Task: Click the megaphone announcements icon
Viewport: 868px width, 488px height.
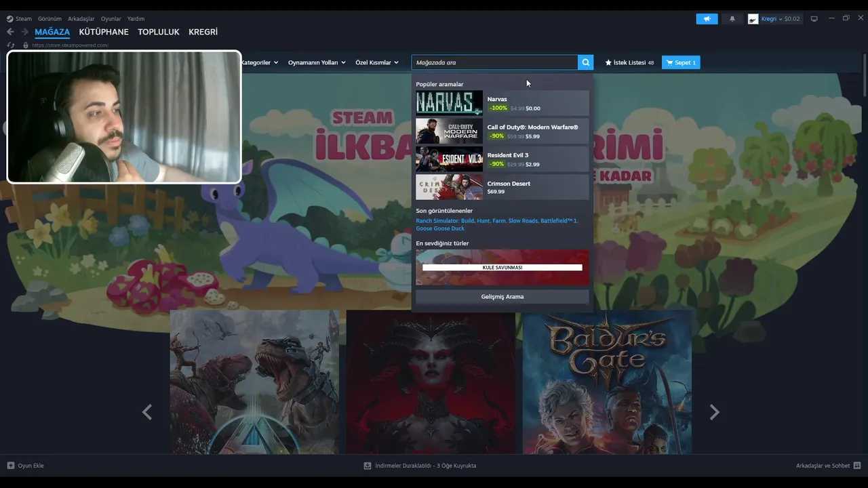Action: [707, 19]
